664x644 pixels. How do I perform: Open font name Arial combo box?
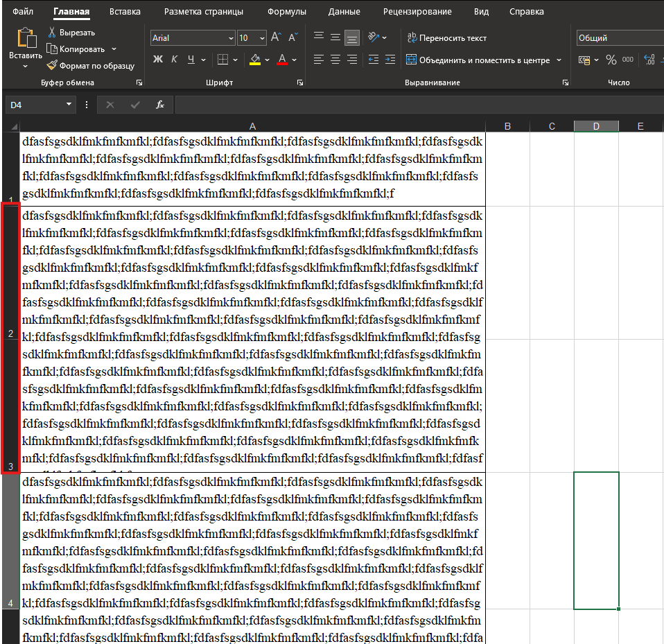tap(193, 37)
